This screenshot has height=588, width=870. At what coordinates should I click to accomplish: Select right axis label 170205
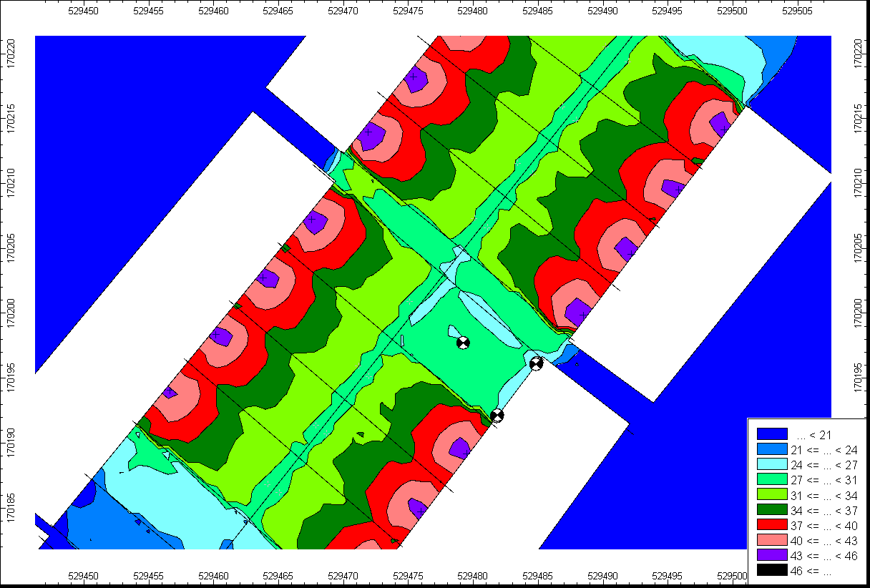tap(859, 248)
